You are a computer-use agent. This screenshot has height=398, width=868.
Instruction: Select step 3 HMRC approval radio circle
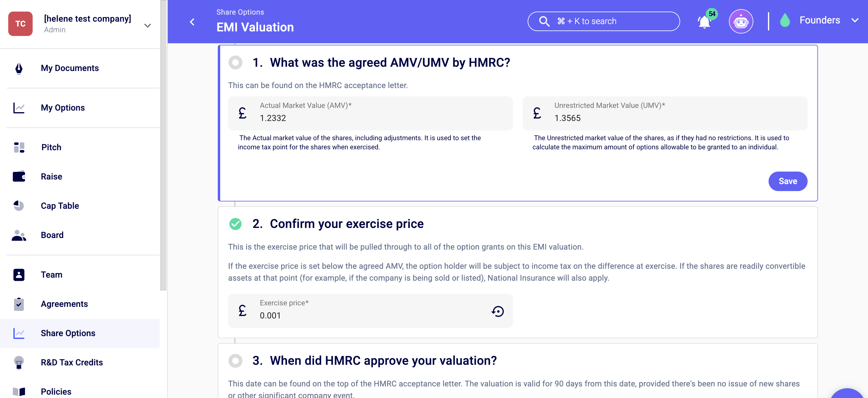coord(235,360)
